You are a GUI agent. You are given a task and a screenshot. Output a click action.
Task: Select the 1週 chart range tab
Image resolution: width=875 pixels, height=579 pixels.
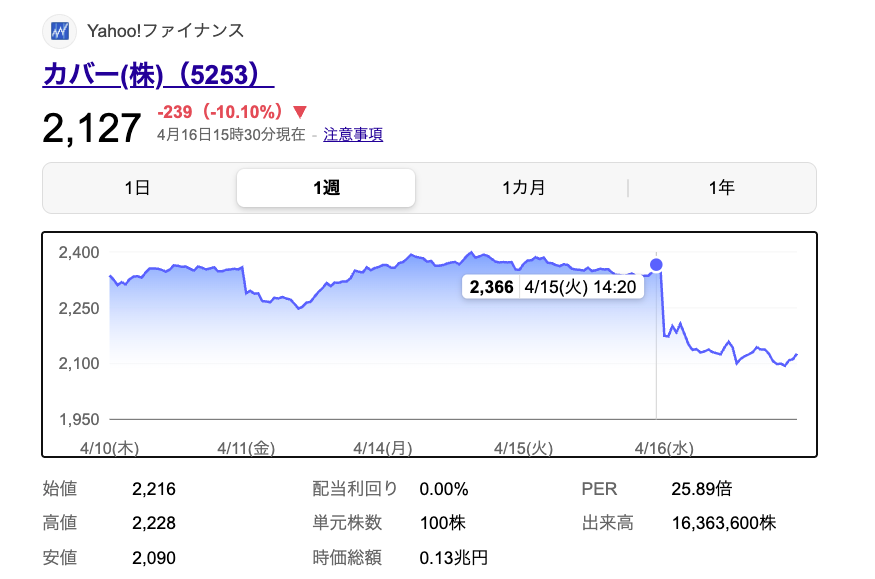(326, 188)
